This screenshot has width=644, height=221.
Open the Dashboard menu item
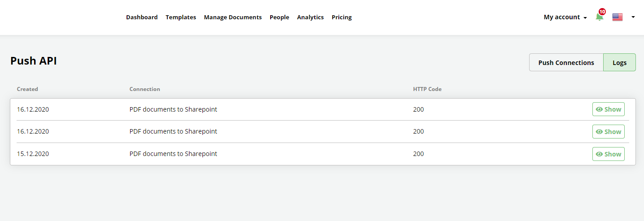[x=142, y=17]
